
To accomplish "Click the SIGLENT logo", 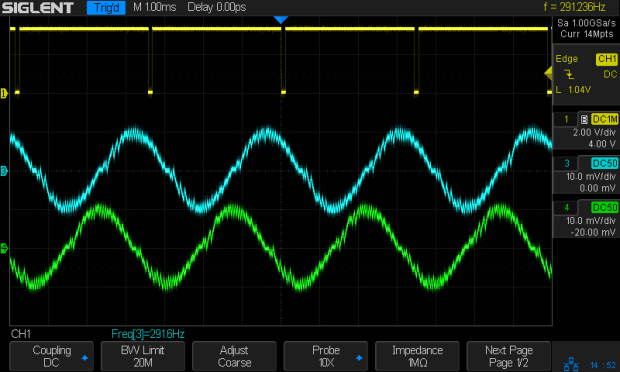I will click(38, 8).
